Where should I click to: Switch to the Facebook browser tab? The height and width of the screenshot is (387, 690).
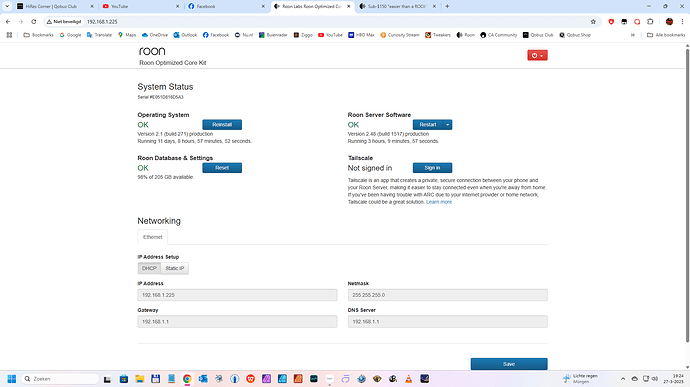pos(226,7)
